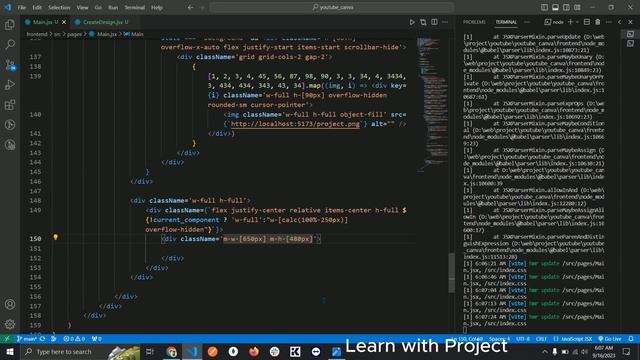Open errors and warnings count in status bar

(x=74, y=339)
